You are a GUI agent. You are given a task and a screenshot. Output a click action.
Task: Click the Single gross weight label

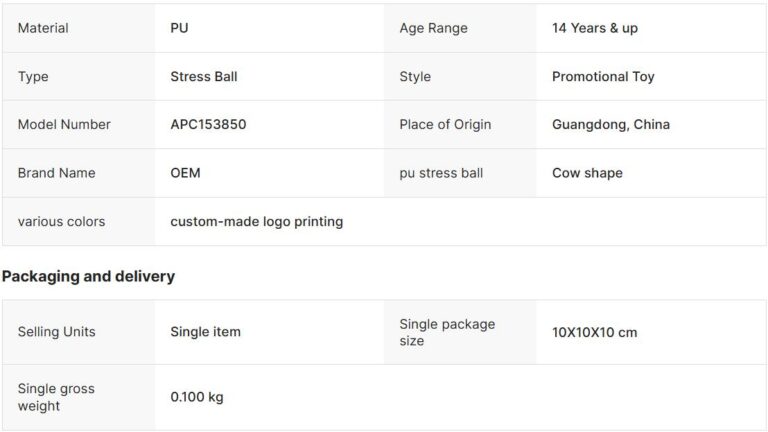[56, 397]
